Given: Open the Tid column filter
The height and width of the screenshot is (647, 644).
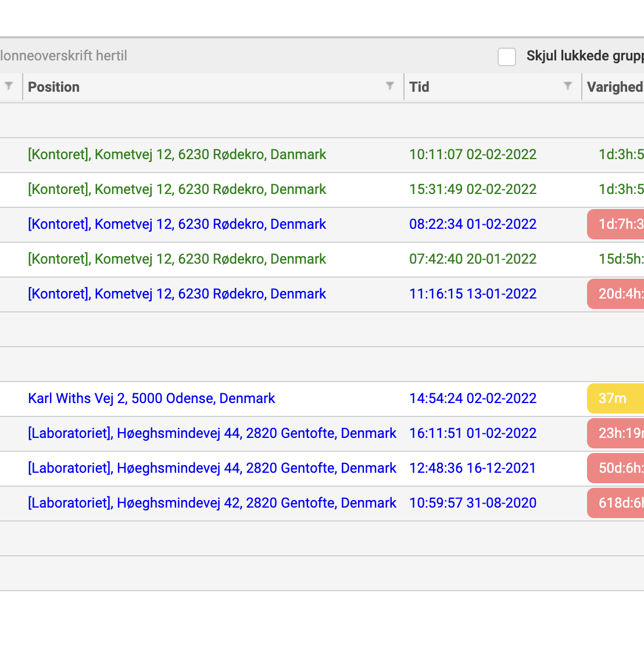Looking at the screenshot, I should 568,86.
